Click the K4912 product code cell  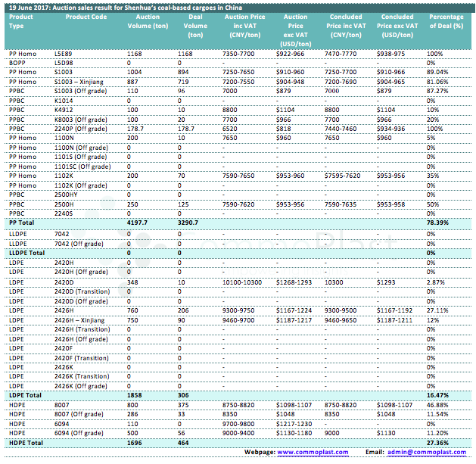pyautogui.click(x=64, y=110)
